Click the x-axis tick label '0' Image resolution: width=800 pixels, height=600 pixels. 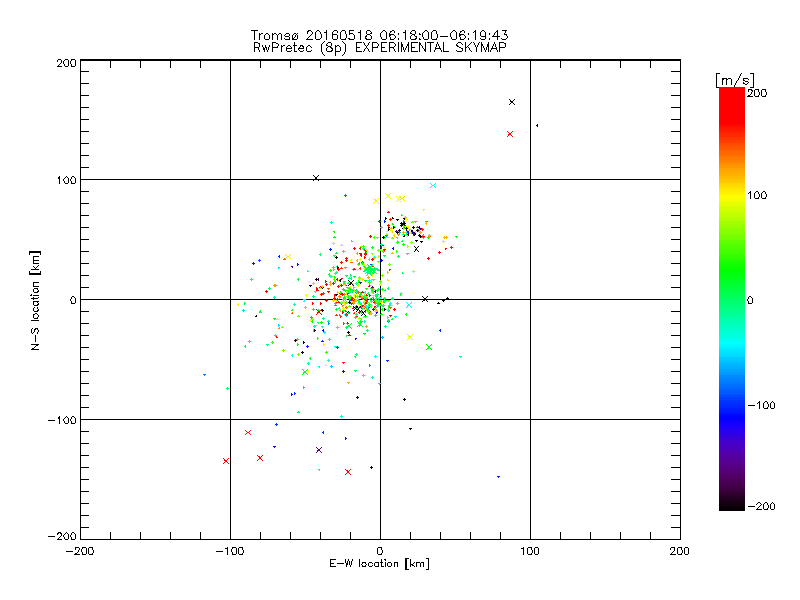click(380, 551)
